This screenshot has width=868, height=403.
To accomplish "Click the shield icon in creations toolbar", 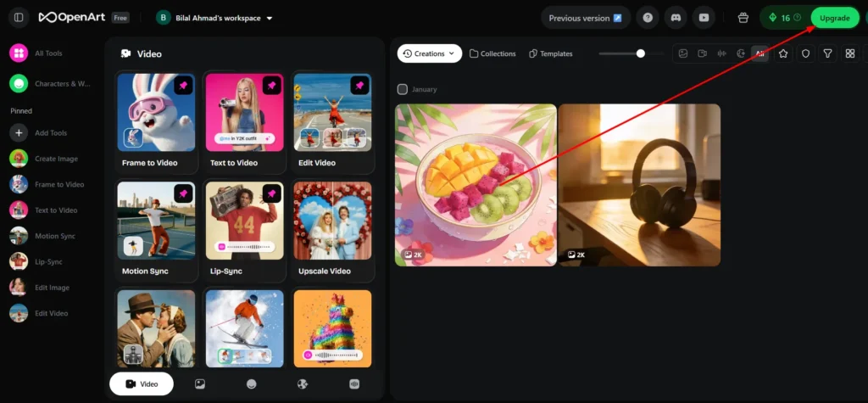I will tap(805, 53).
